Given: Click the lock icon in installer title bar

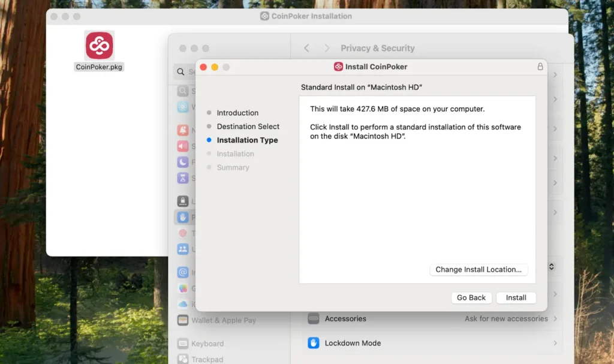Looking at the screenshot, I should [540, 67].
